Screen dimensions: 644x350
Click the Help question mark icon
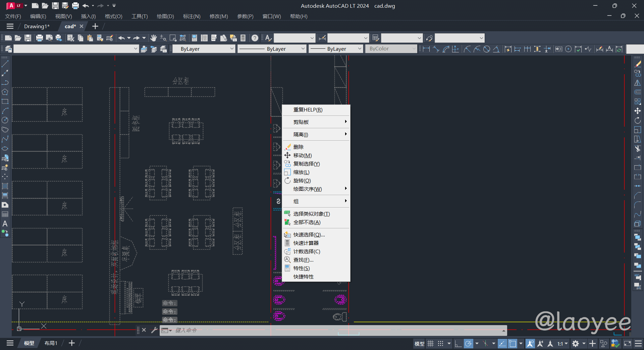(x=255, y=38)
